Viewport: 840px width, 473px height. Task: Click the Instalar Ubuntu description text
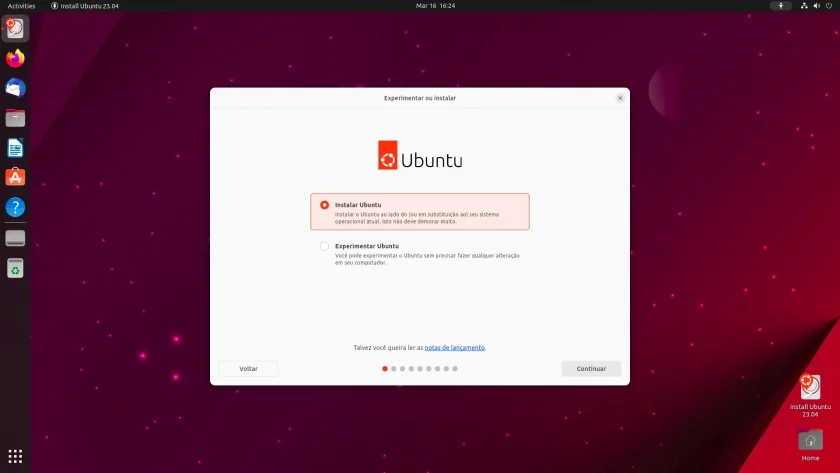tap(417, 217)
